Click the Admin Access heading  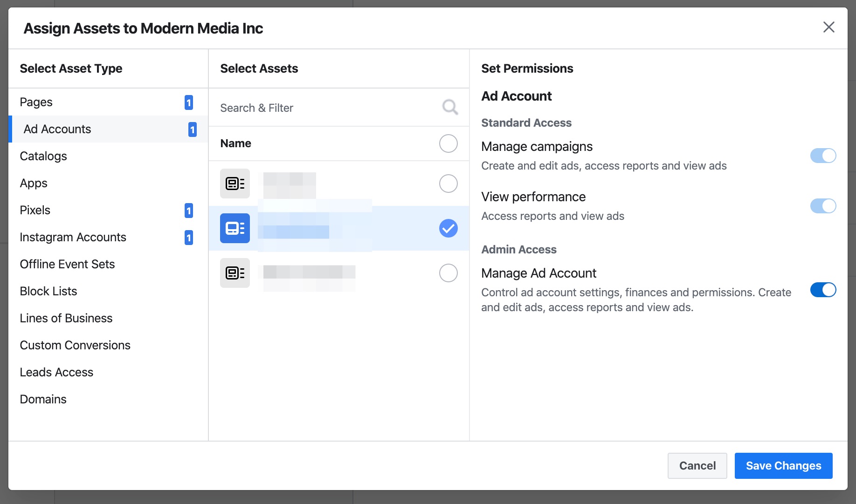click(519, 249)
